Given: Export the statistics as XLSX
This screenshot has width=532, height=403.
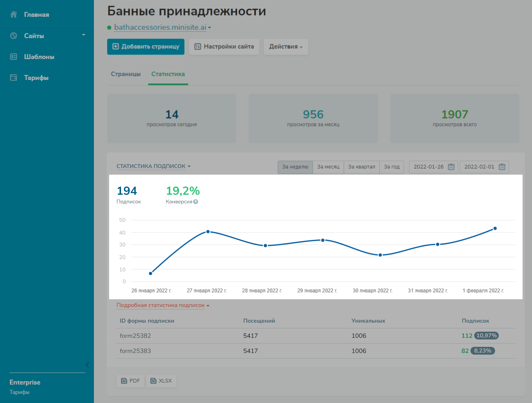Looking at the screenshot, I should pyautogui.click(x=161, y=381).
